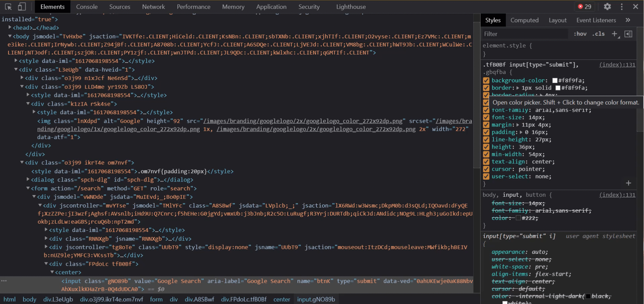Disable the cursor pointer declaration
Screen dimensions: 644x304
486,169
